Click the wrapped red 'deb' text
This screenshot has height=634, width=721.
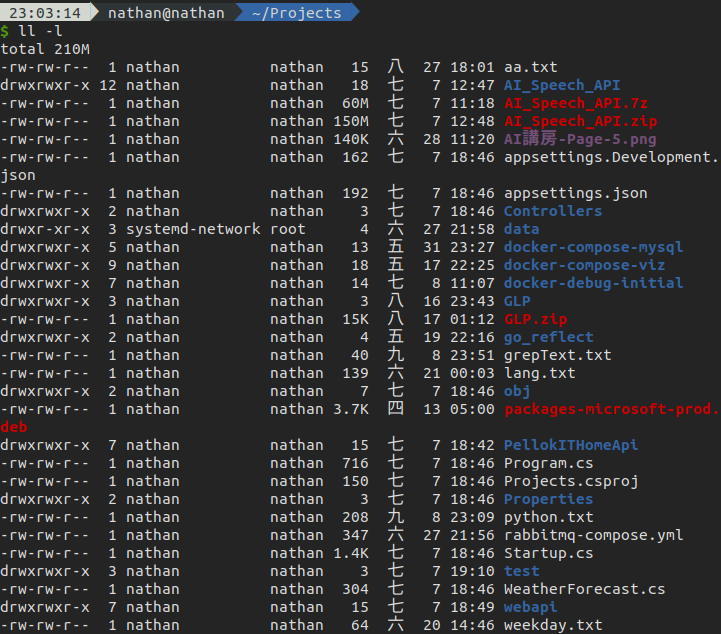14,427
